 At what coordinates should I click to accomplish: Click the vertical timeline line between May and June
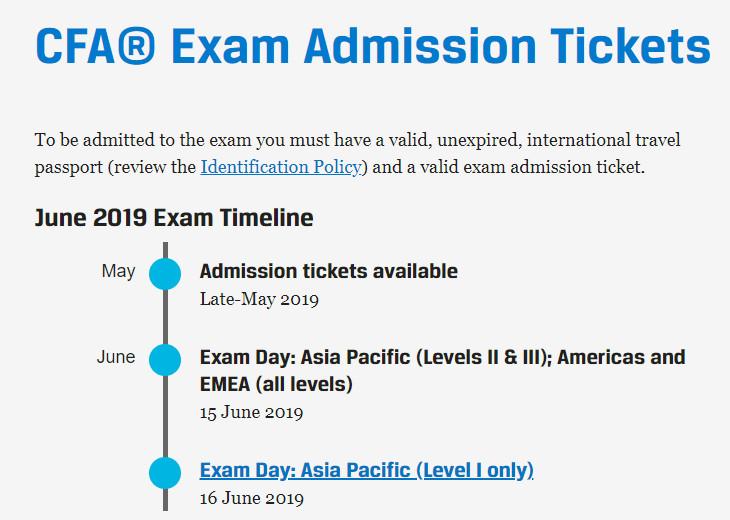pos(165,317)
